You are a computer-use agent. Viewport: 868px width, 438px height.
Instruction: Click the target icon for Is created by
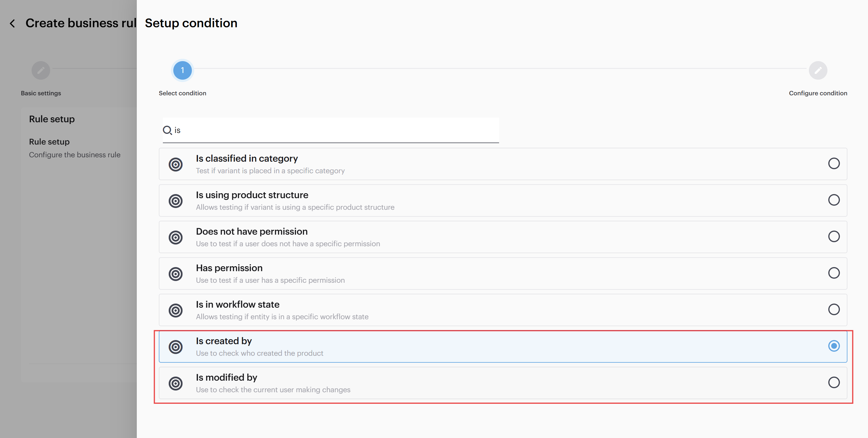coord(176,347)
